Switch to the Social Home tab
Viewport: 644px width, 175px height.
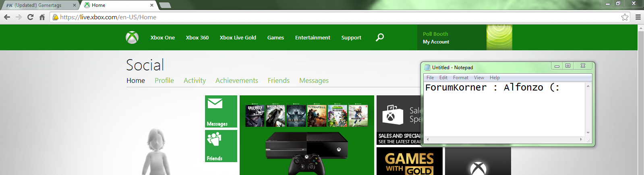136,80
